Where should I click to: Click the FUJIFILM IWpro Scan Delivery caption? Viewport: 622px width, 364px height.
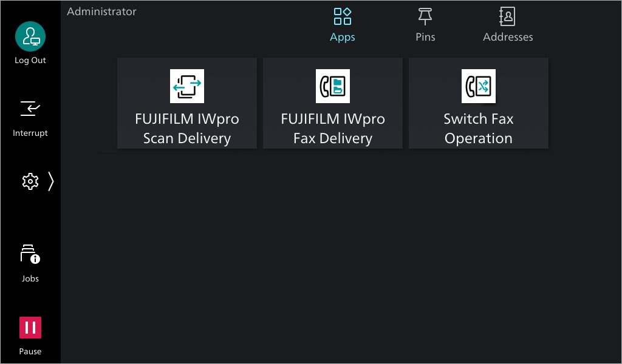pyautogui.click(x=187, y=129)
